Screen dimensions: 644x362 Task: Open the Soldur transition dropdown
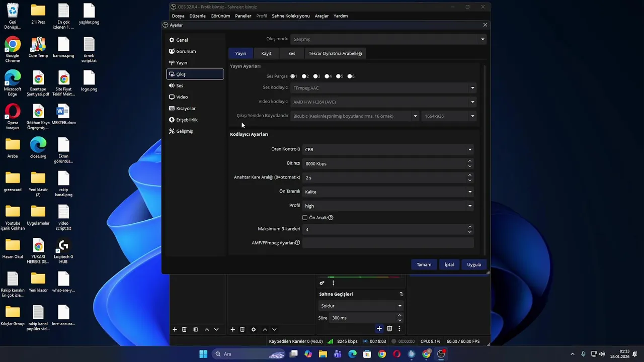point(361,306)
